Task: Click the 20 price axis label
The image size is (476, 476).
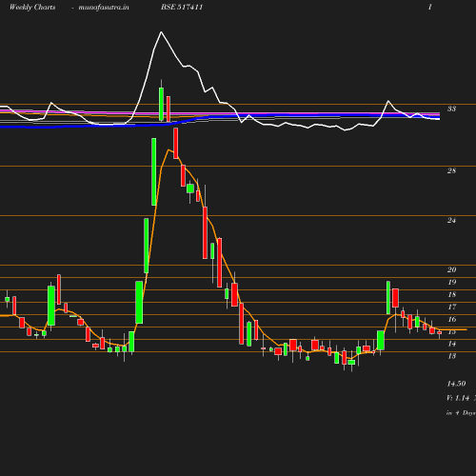Action: tap(451, 269)
